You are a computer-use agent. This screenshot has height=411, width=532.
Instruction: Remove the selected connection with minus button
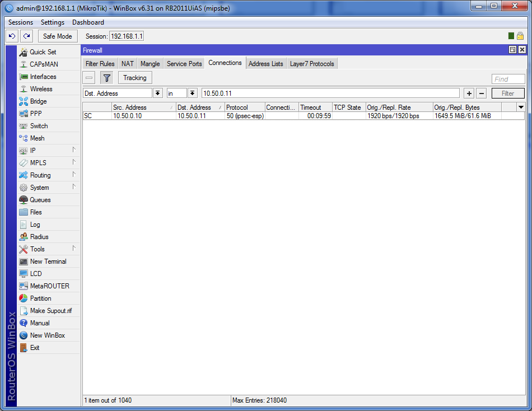pos(89,78)
